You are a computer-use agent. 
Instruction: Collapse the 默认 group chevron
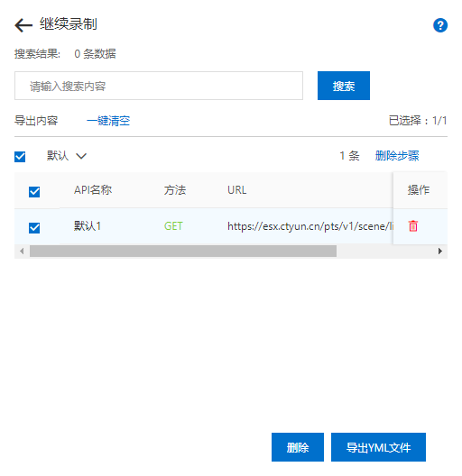point(81,156)
